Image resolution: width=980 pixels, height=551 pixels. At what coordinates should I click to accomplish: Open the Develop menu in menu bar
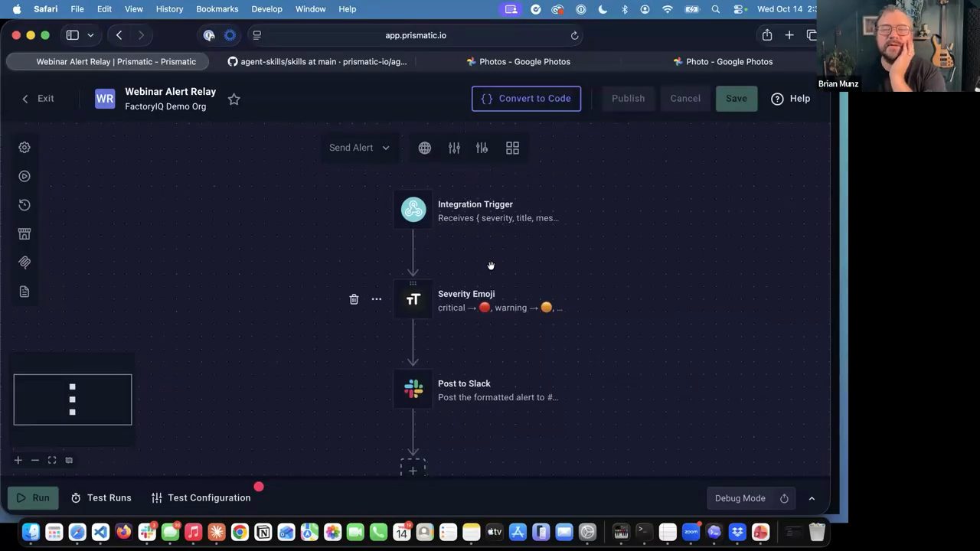[x=267, y=9]
